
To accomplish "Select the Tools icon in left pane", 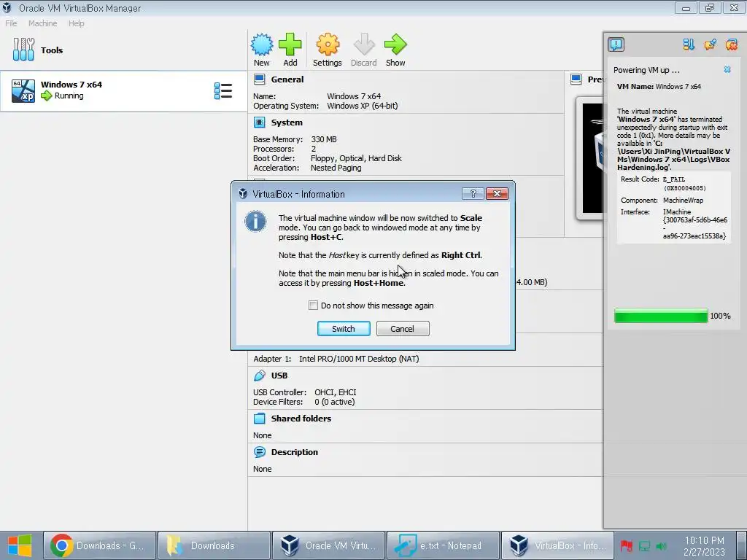I will 23,50.
